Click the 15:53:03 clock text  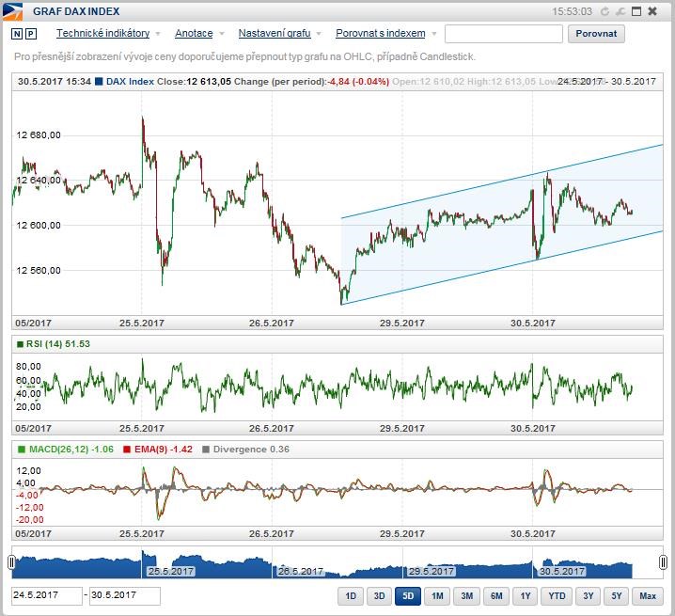tap(573, 11)
